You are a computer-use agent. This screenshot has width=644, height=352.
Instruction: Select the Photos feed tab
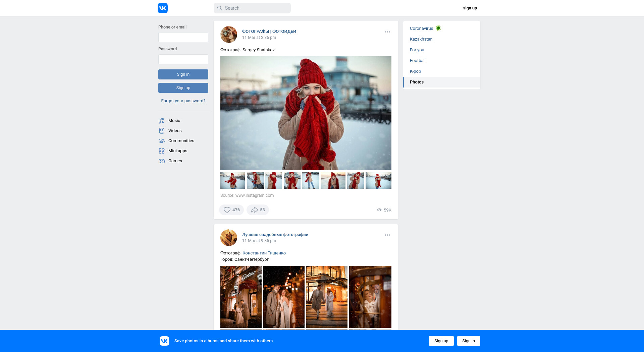tap(442, 82)
